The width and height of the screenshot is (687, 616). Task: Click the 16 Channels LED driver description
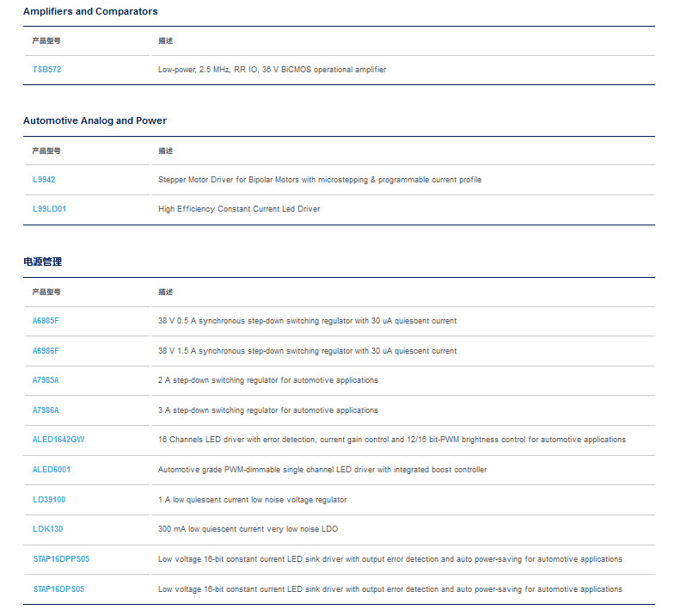point(392,440)
